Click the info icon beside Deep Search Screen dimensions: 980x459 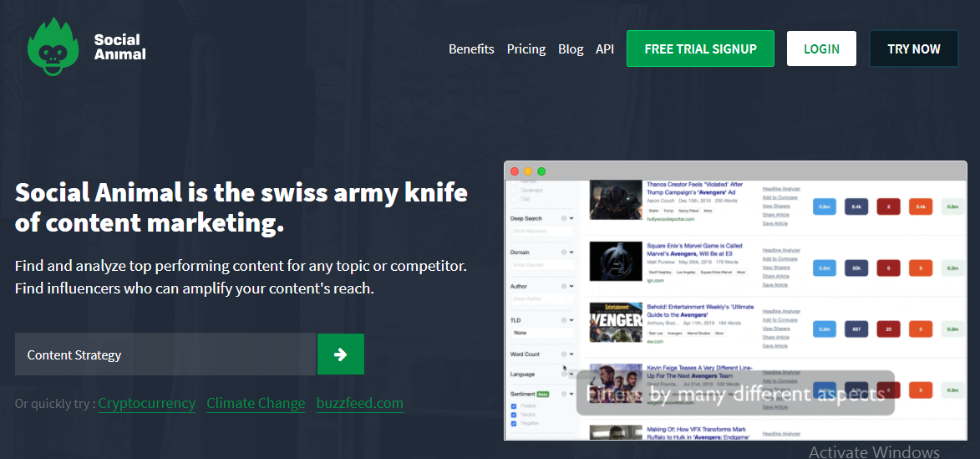[564, 218]
